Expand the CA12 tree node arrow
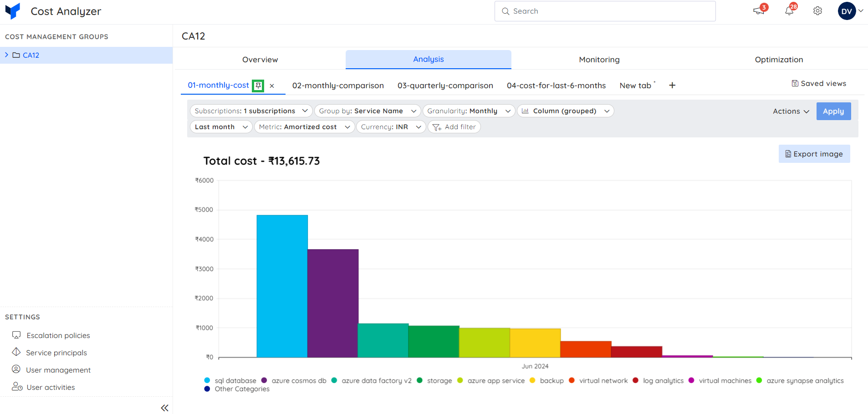Image resolution: width=868 pixels, height=414 pixels. click(6, 55)
